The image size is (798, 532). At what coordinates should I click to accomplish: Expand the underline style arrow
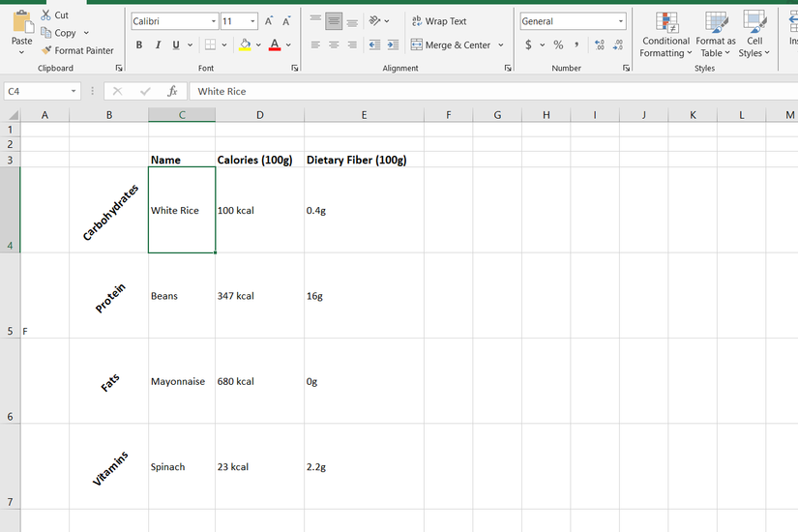pyautogui.click(x=190, y=44)
